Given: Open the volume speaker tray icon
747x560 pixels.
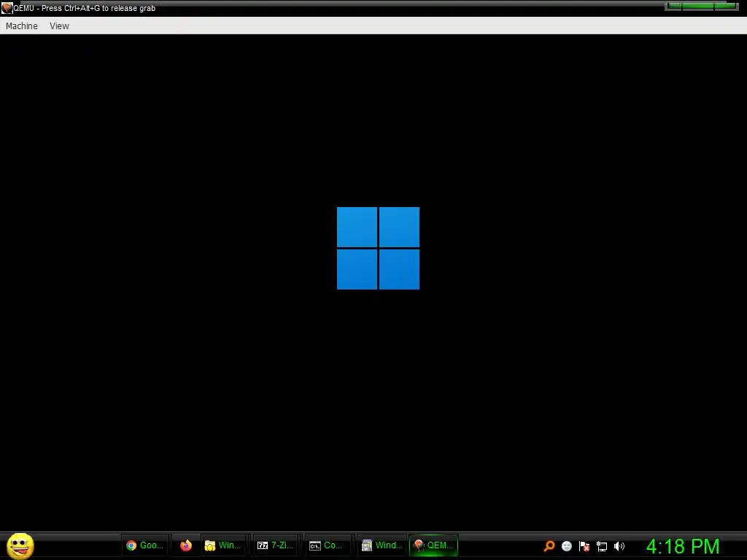Looking at the screenshot, I should pyautogui.click(x=619, y=546).
